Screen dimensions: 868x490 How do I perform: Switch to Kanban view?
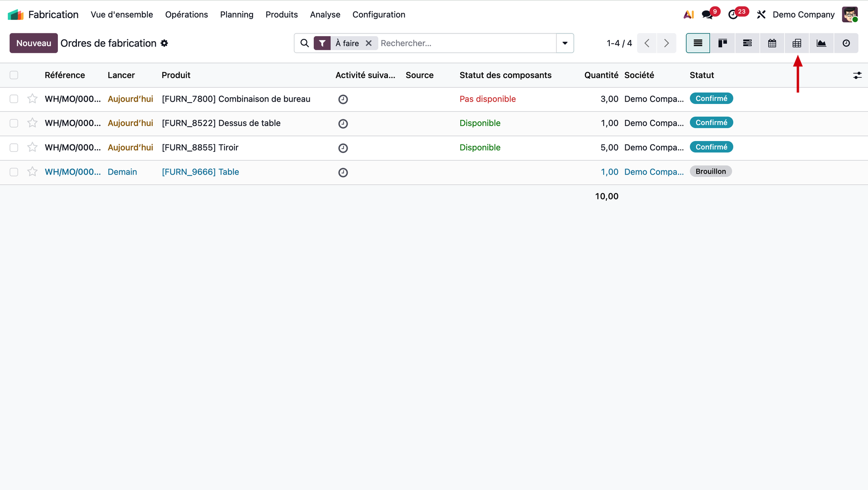pos(722,43)
